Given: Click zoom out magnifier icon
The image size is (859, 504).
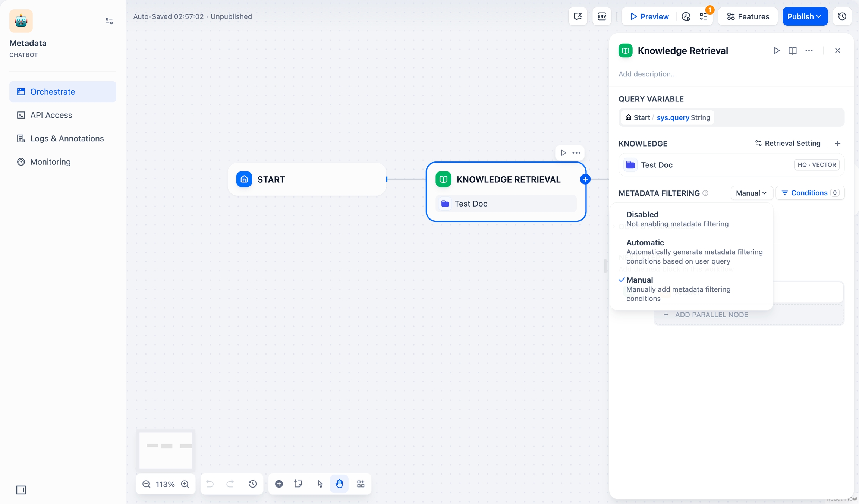Looking at the screenshot, I should click(x=146, y=484).
